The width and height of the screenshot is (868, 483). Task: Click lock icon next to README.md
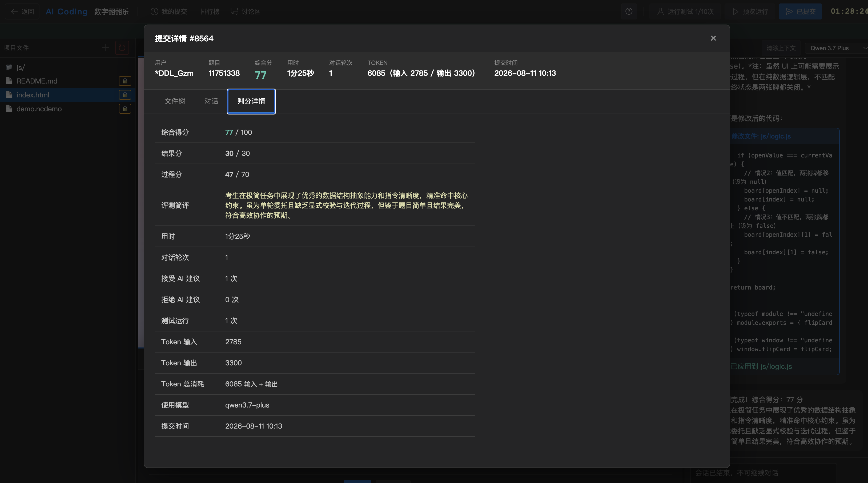125,81
